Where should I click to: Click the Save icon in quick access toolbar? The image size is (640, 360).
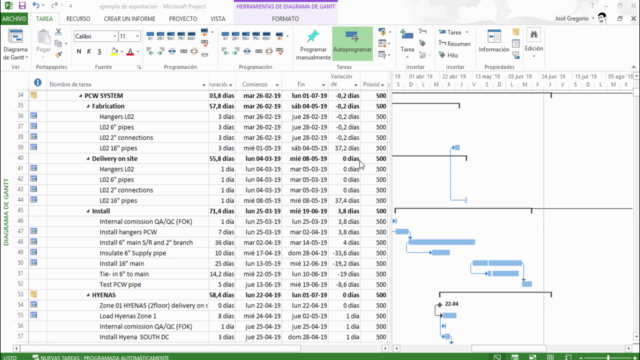click(22, 6)
